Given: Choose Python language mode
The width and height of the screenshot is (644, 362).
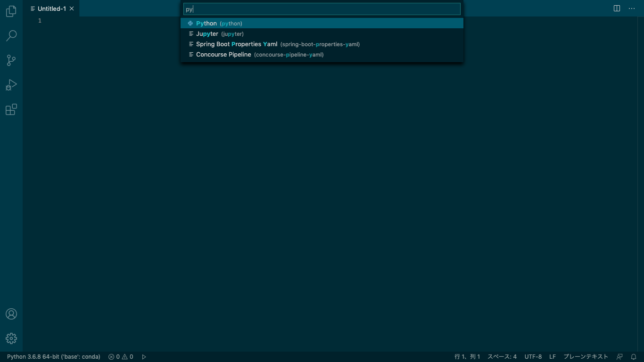Looking at the screenshot, I should pyautogui.click(x=322, y=23).
